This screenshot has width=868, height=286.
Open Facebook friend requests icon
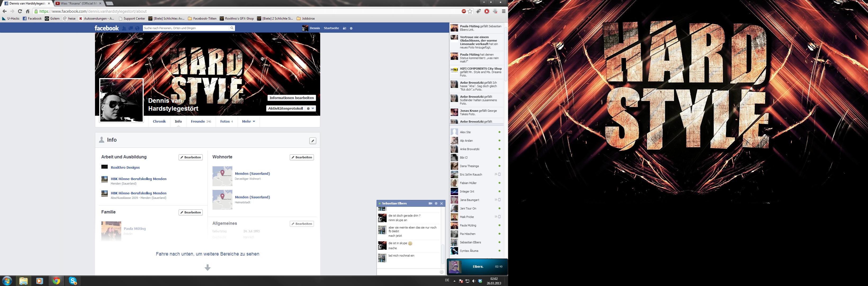coord(124,28)
